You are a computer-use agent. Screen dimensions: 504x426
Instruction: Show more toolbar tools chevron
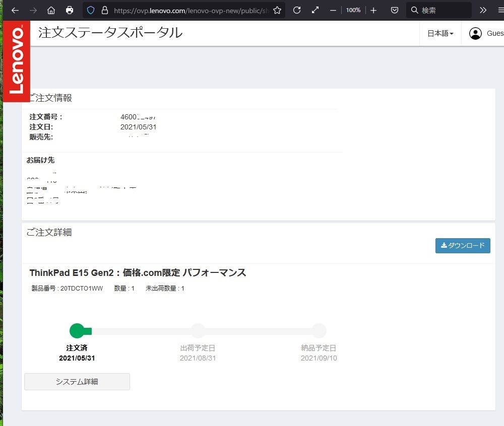coord(483,10)
